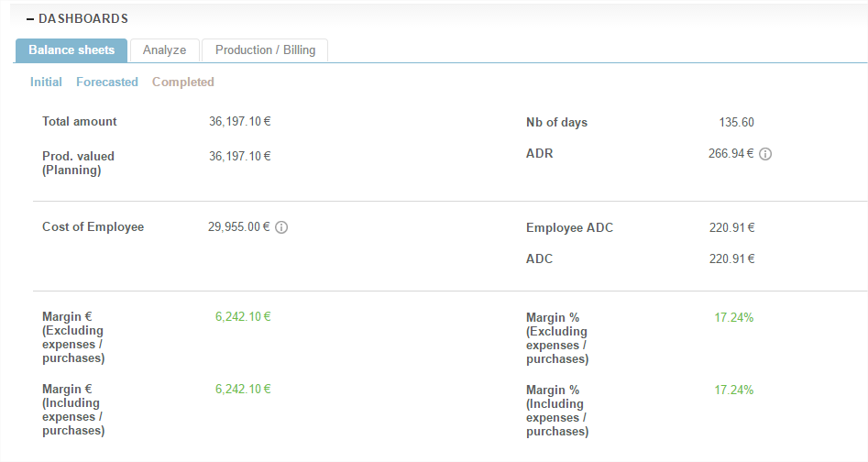Viewport: 868px width, 462px height.
Task: Select the Cost of Employee amount 29,955.00 €
Action: click(239, 227)
